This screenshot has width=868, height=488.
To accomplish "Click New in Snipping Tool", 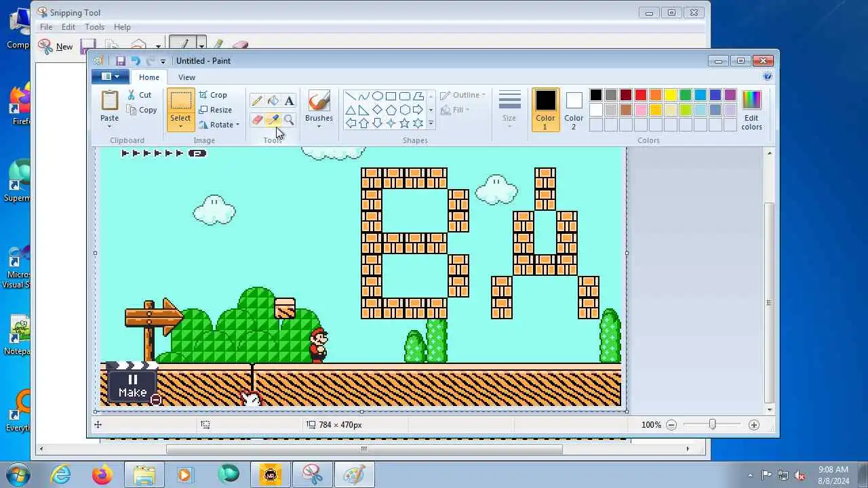I will (56, 46).
